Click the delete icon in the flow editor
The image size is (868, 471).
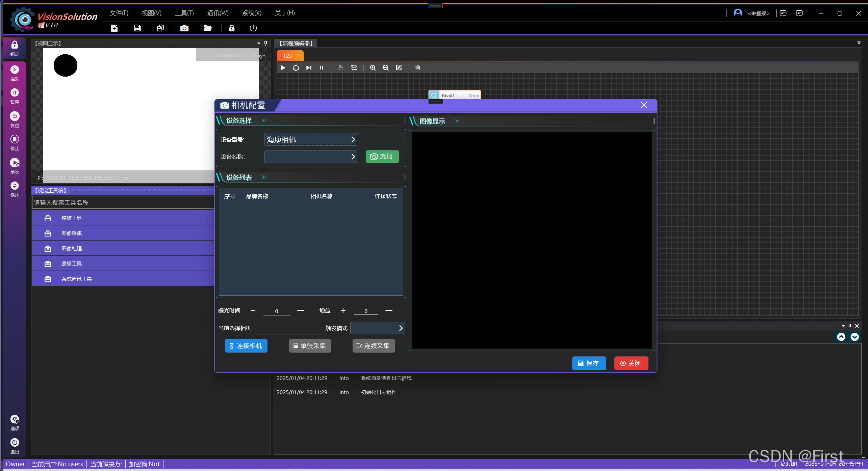pyautogui.click(x=417, y=67)
